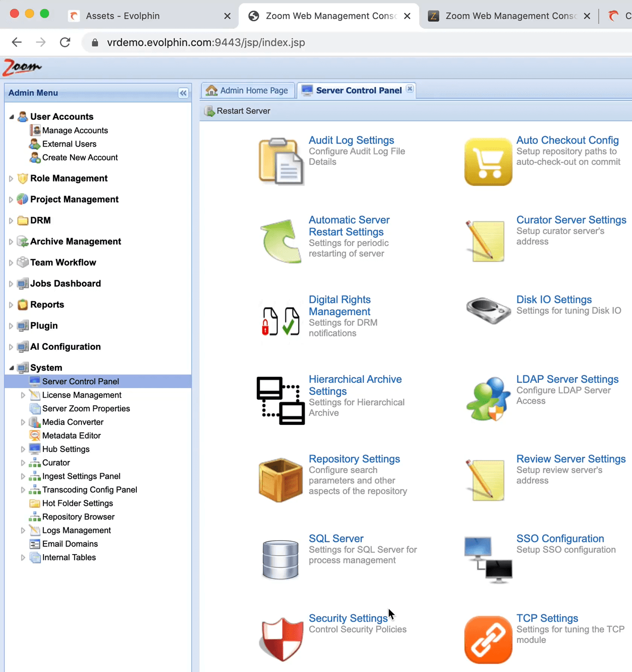This screenshot has height=672, width=632.
Task: Open the orange TCP Settings link icon
Action: 488,639
